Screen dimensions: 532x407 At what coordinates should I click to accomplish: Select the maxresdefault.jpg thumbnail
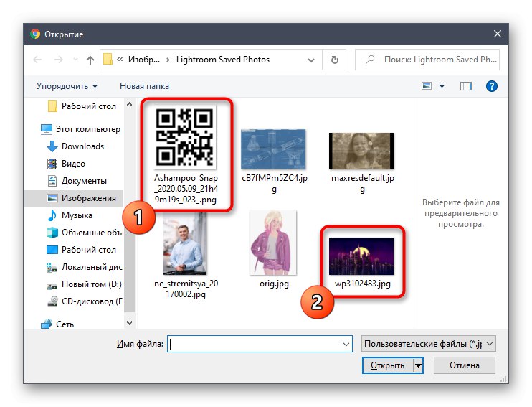[361, 151]
